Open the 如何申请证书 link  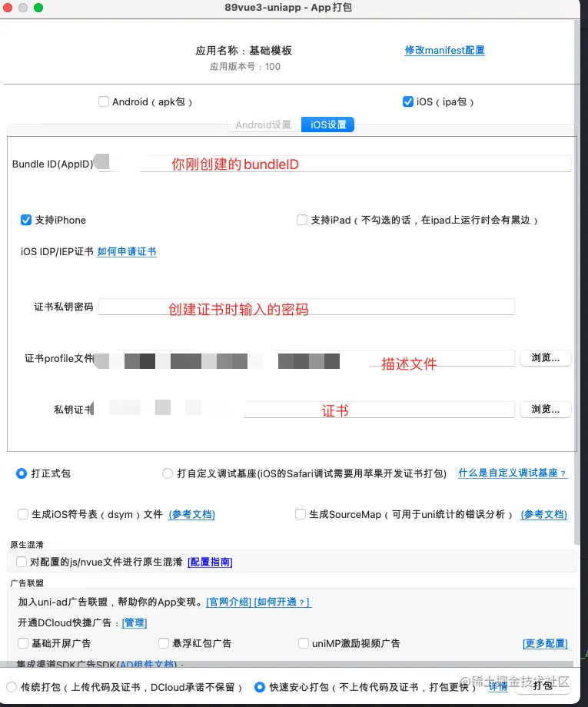(127, 251)
